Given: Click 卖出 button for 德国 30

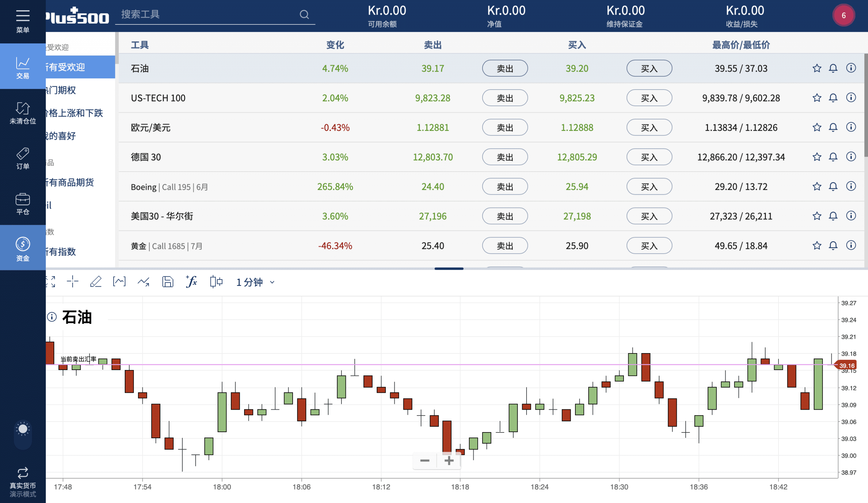Looking at the screenshot, I should 505,157.
